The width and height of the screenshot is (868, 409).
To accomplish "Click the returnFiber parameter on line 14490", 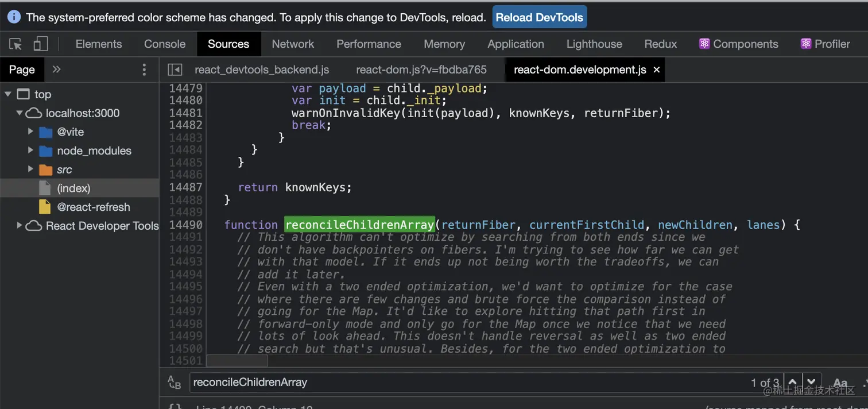I will pyautogui.click(x=479, y=225).
